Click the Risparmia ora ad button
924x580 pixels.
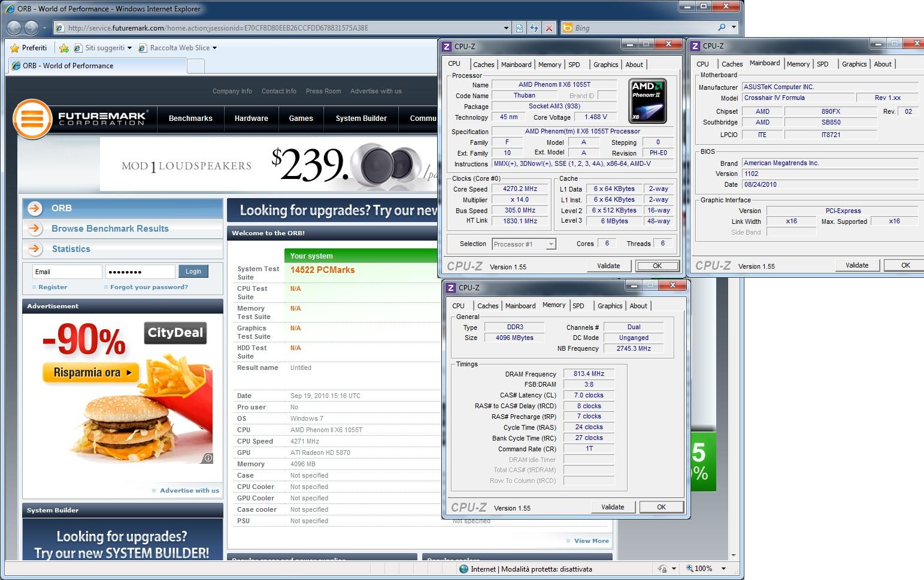pyautogui.click(x=91, y=372)
